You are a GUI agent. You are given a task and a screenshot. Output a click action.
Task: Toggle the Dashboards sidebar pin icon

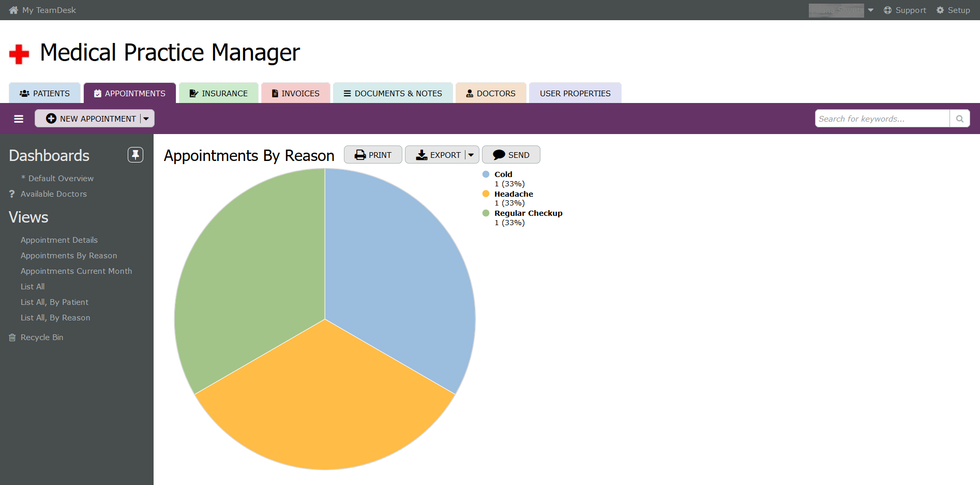pos(135,155)
